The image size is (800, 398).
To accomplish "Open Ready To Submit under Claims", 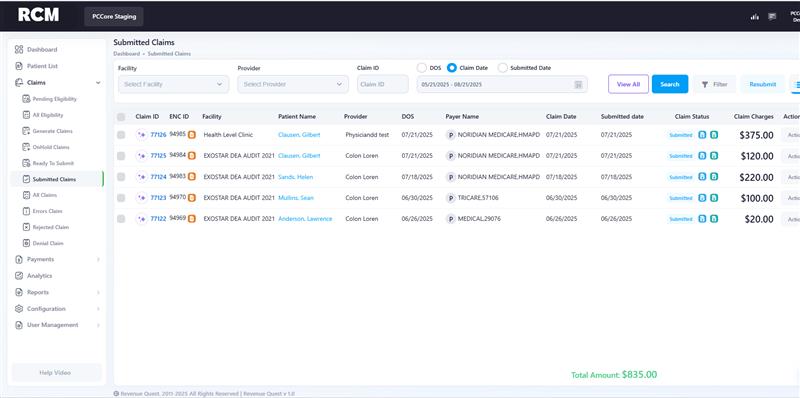I will (x=53, y=163).
